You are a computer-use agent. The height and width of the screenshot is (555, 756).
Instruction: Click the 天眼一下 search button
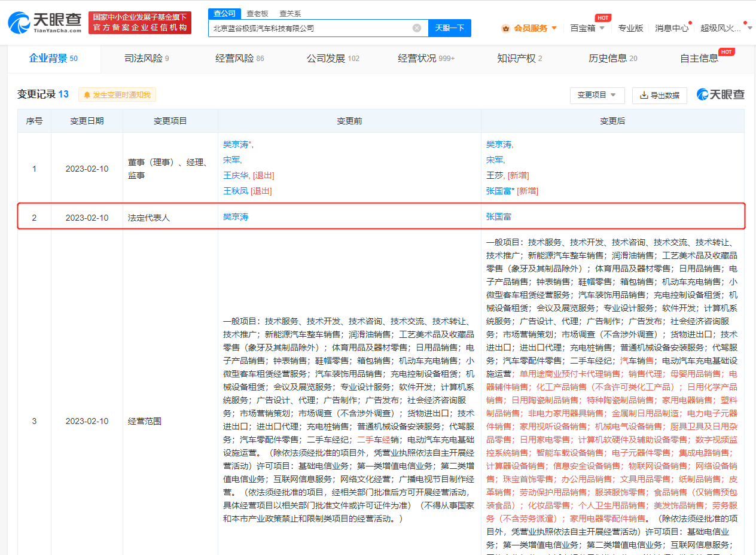[450, 28]
